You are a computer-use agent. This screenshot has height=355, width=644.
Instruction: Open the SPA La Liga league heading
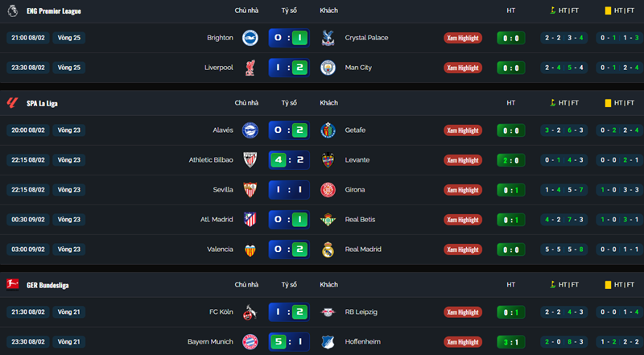coord(42,103)
